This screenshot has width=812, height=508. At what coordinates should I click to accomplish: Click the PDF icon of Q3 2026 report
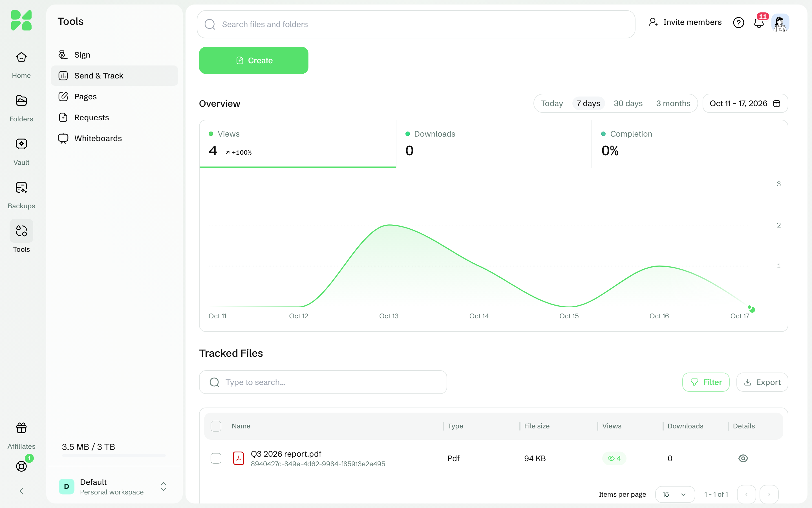pos(239,458)
